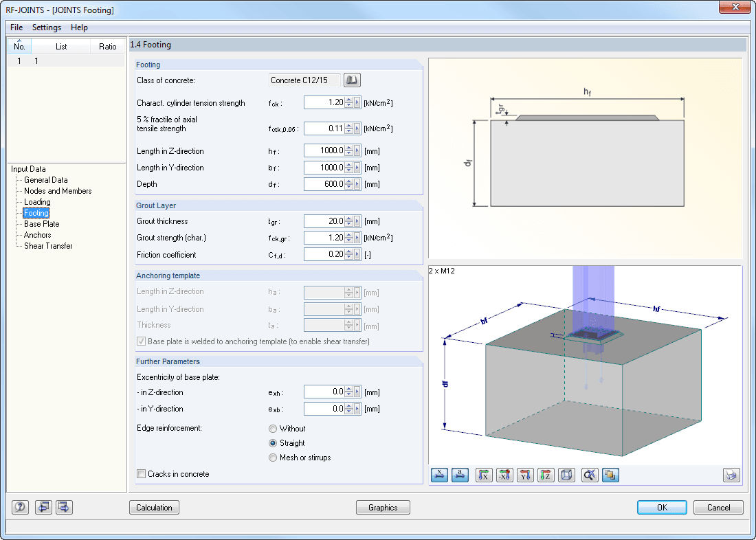Set view in X direction
The height and width of the screenshot is (540, 756).
484,475
